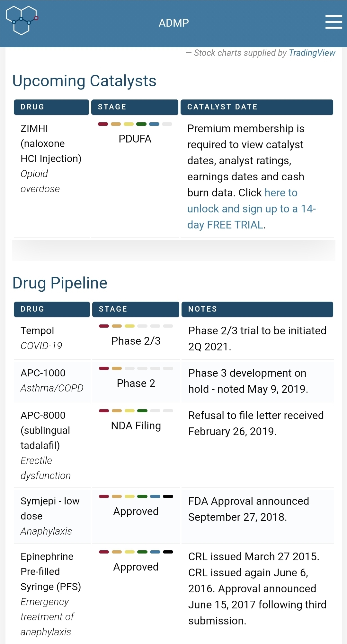Image resolution: width=347 pixels, height=644 pixels.
Task: Click the Tempol Phase 2/3 progress indicator
Action: [136, 326]
